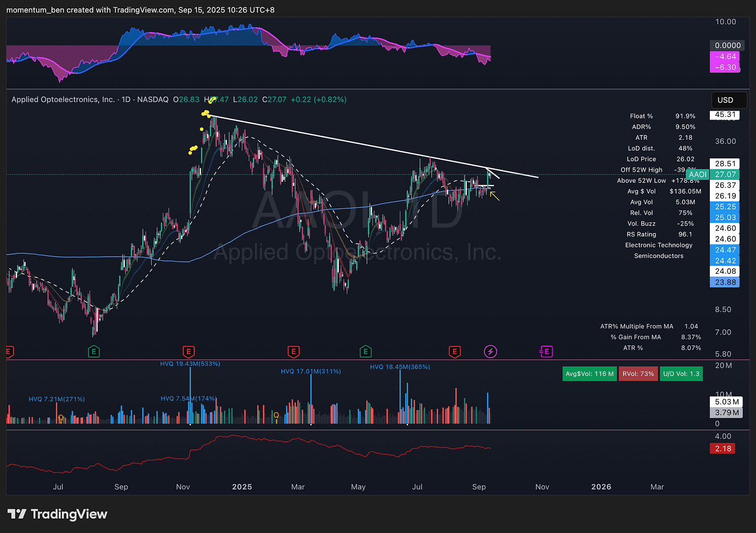Click the ADR% 9.50% stat row
The image size is (756, 533).
(664, 127)
